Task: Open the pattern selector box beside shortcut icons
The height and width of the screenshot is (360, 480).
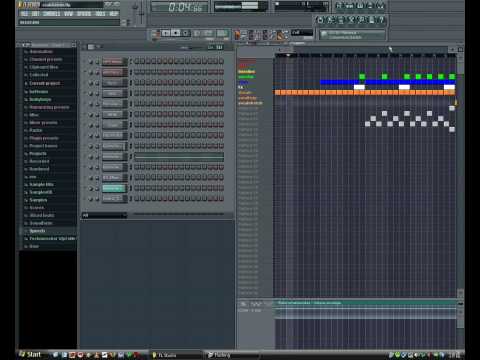Action: (x=302, y=32)
